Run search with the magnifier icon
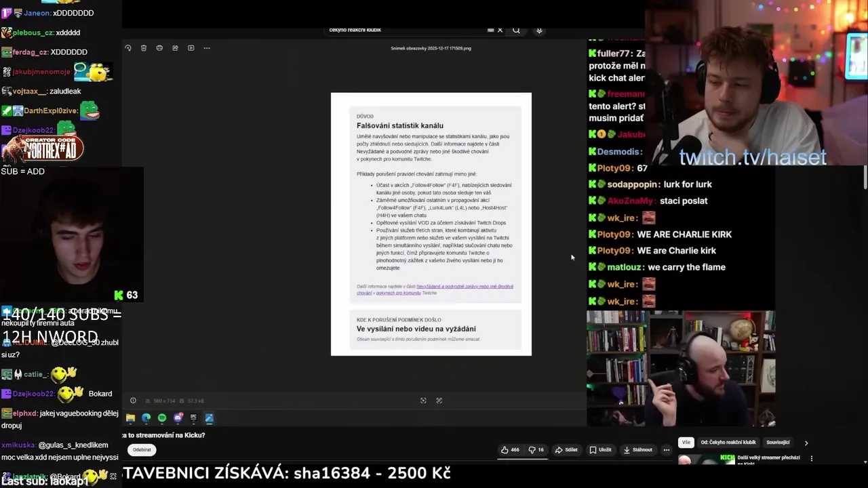The height and width of the screenshot is (488, 868). coord(516,30)
